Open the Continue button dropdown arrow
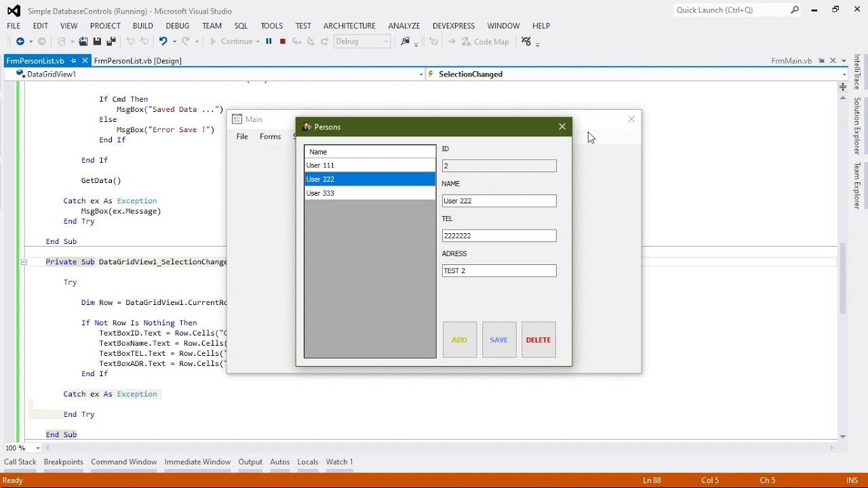 (258, 41)
